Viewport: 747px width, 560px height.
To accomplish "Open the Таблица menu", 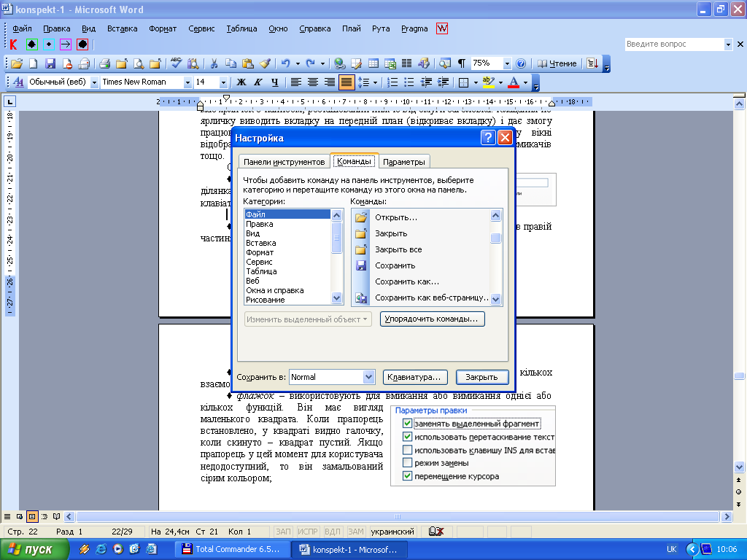I will pyautogui.click(x=241, y=28).
